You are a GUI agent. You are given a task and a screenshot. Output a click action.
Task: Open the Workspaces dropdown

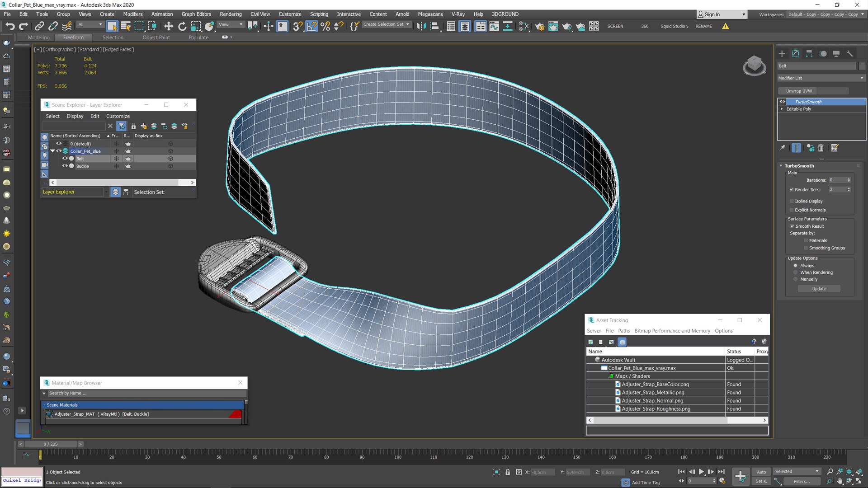pos(826,14)
